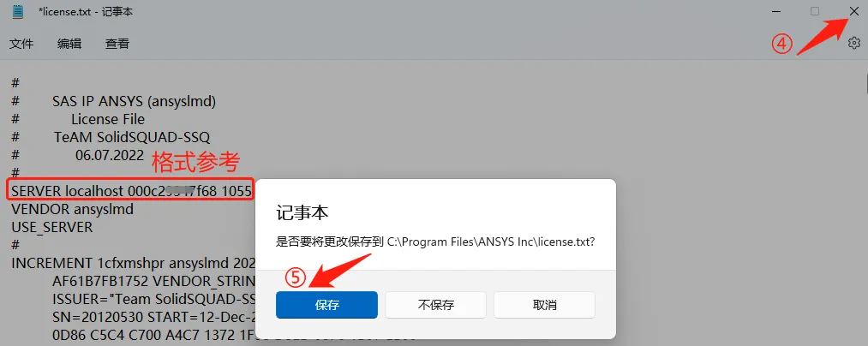
Task: Place cursor in SERVER localhost line
Action: [131, 192]
